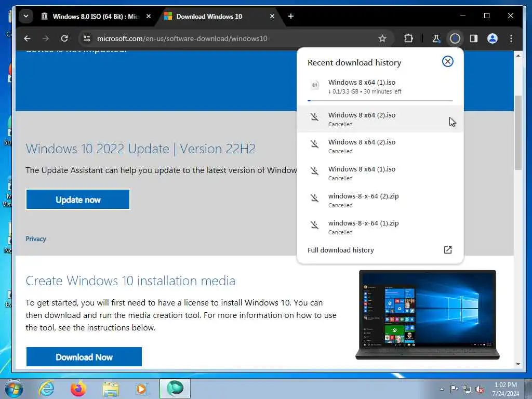Click the page scroll down arrow
Image resolution: width=532 pixels, height=399 pixels.
518,364
